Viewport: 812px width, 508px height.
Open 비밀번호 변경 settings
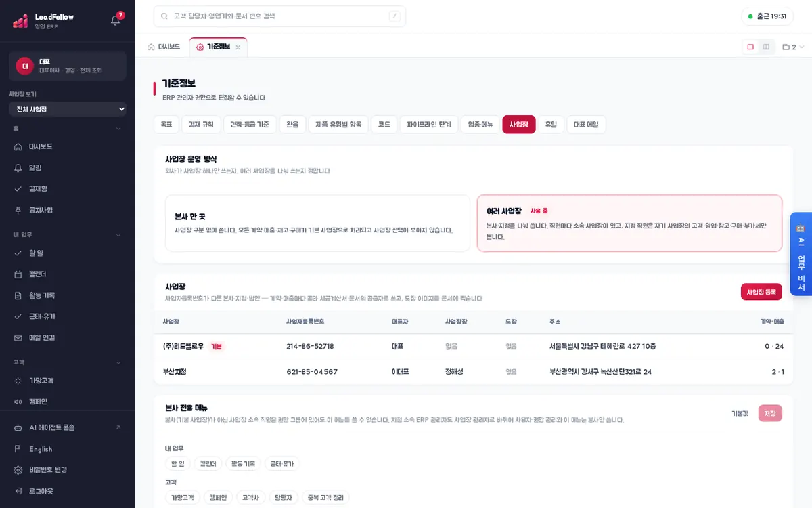68,470
